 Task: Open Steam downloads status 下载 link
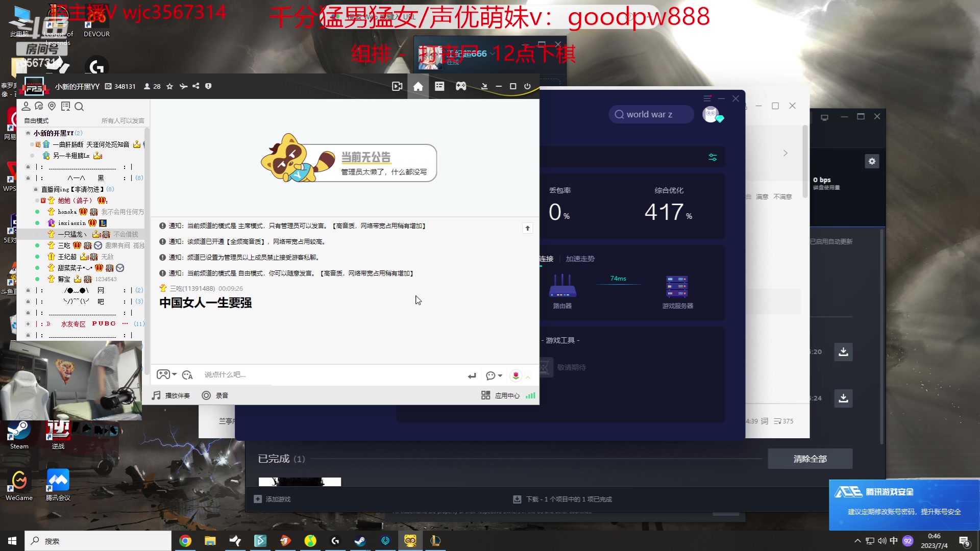[x=562, y=499]
